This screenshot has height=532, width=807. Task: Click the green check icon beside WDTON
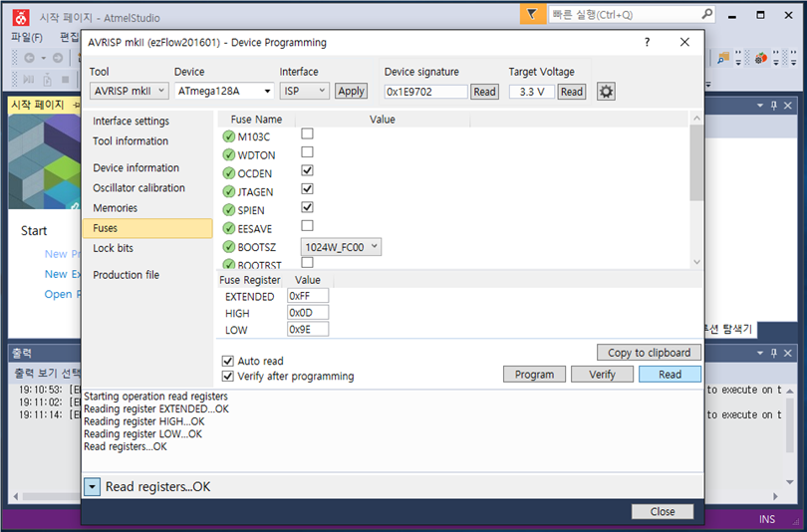pyautogui.click(x=228, y=154)
